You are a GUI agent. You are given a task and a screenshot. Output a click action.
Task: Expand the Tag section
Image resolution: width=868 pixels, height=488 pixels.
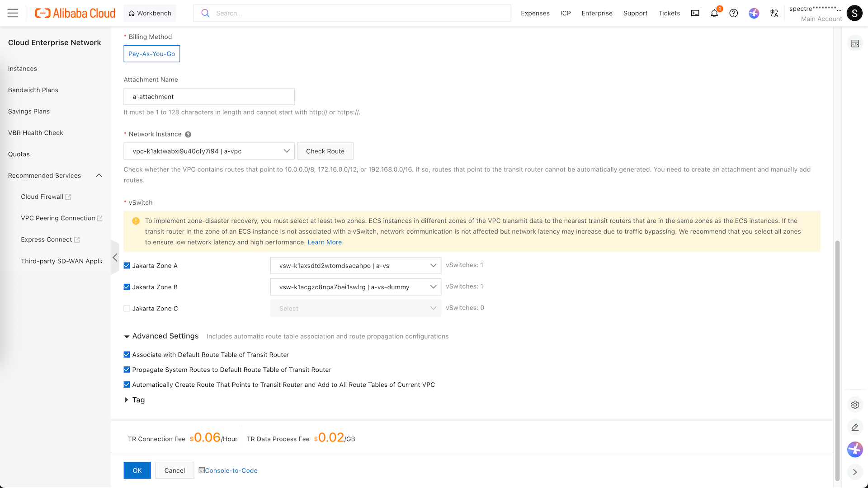click(134, 400)
